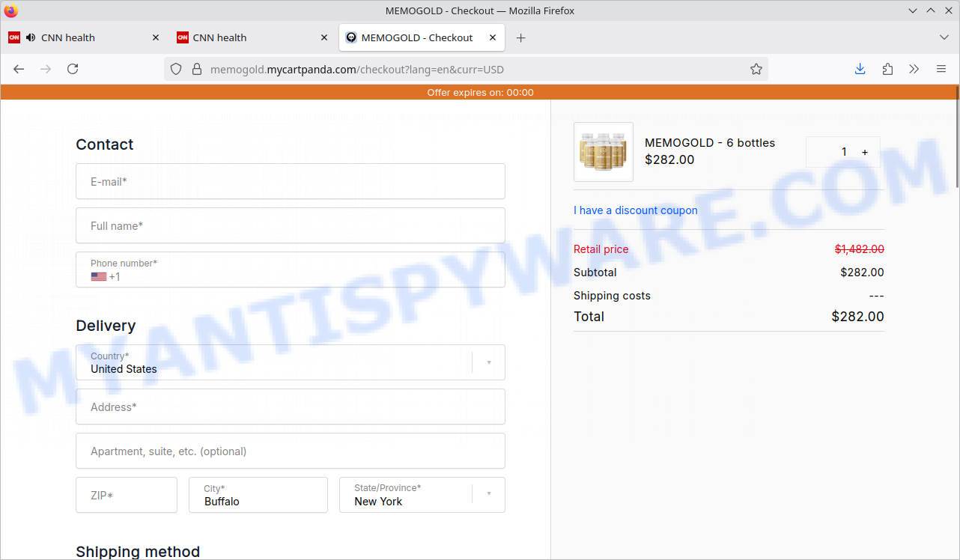Increase quantity with the plus button
960x560 pixels.
(x=865, y=152)
